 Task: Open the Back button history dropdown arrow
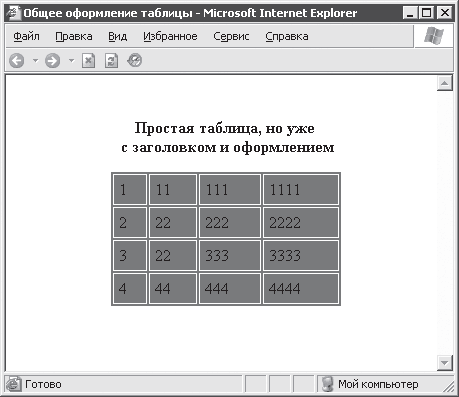point(35,61)
